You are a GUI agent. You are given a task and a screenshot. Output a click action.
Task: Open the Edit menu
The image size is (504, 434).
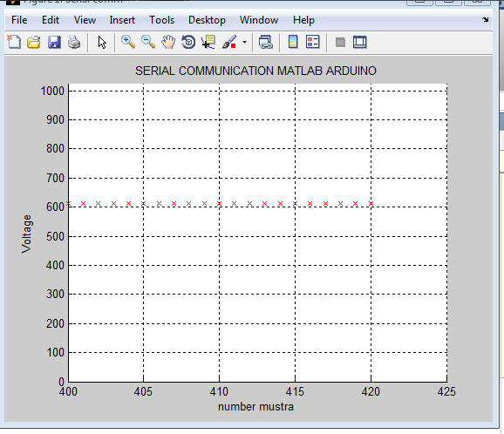tap(51, 20)
